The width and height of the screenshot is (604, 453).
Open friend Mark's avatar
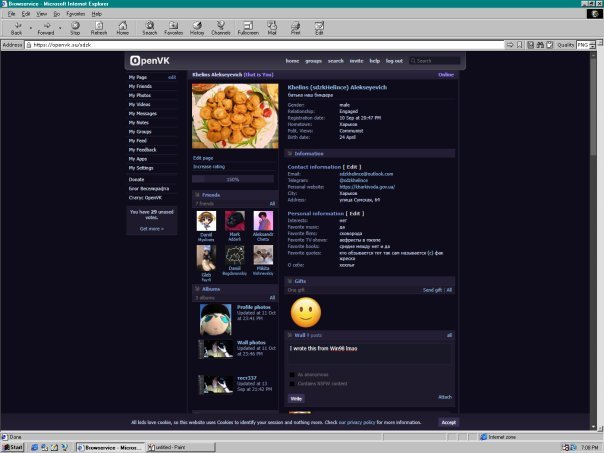(x=235, y=221)
